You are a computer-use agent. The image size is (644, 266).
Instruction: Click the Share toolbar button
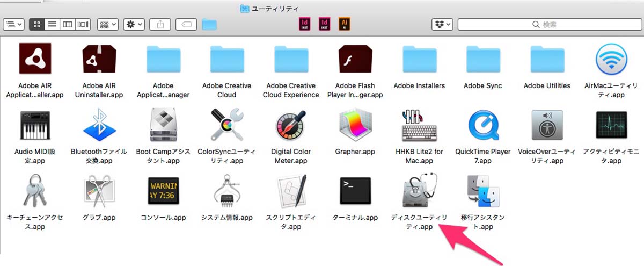pos(160,24)
